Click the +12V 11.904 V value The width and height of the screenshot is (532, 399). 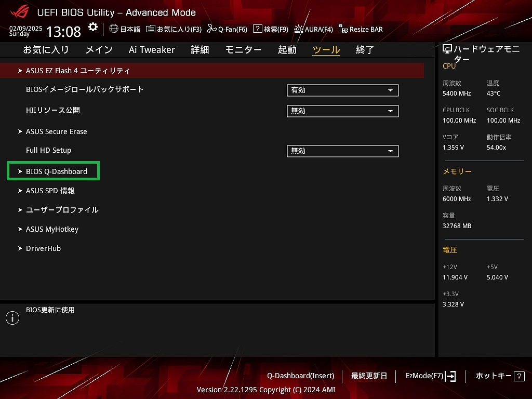click(455, 277)
